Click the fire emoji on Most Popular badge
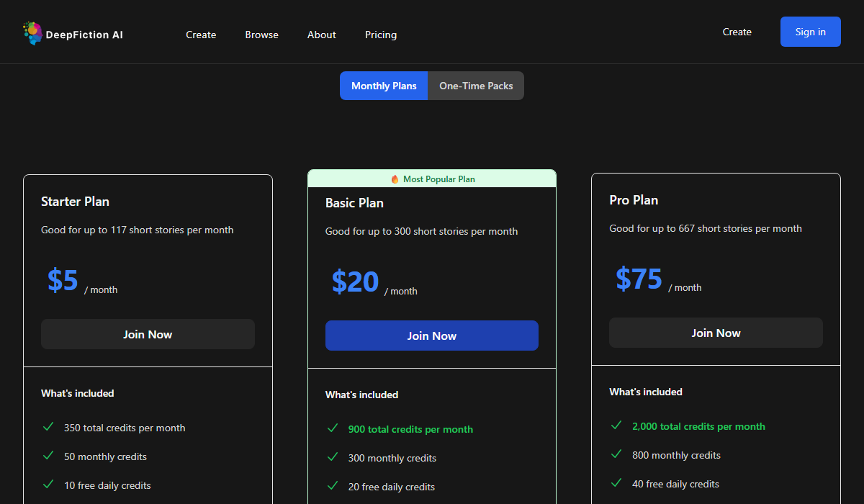 click(397, 178)
